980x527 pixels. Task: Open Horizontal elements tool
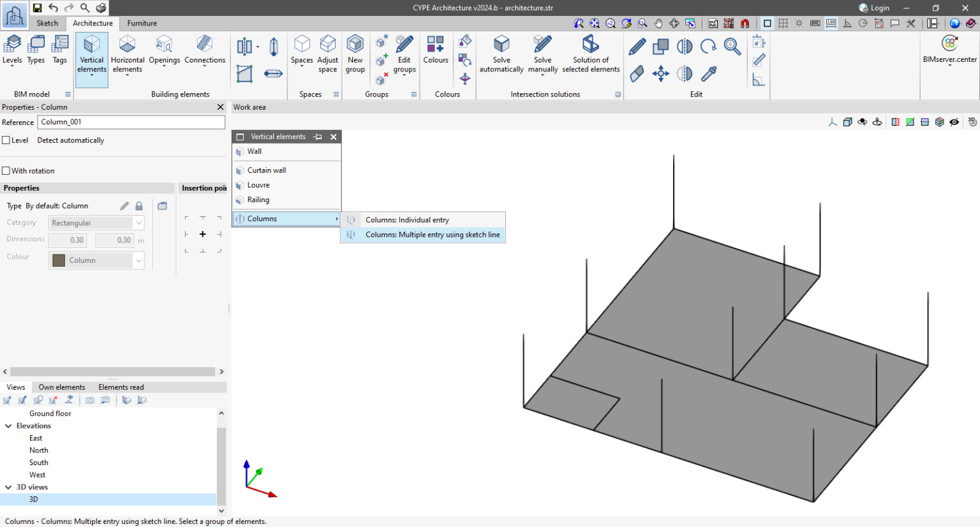[x=128, y=54]
